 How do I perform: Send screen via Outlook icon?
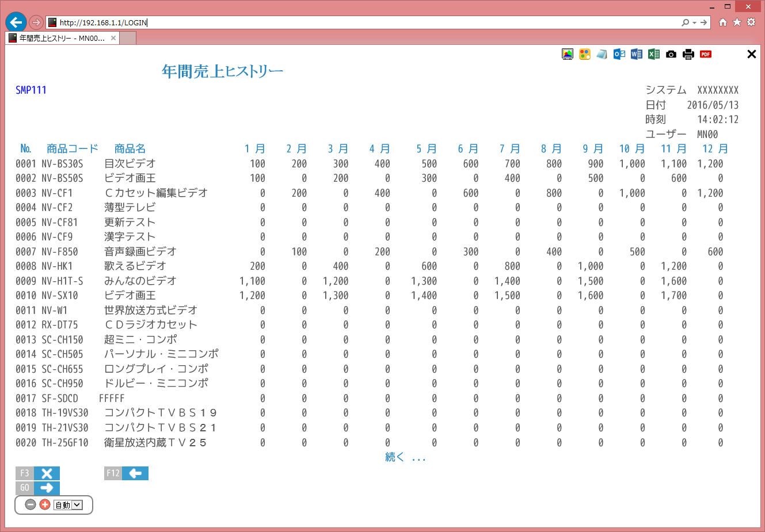619,54
